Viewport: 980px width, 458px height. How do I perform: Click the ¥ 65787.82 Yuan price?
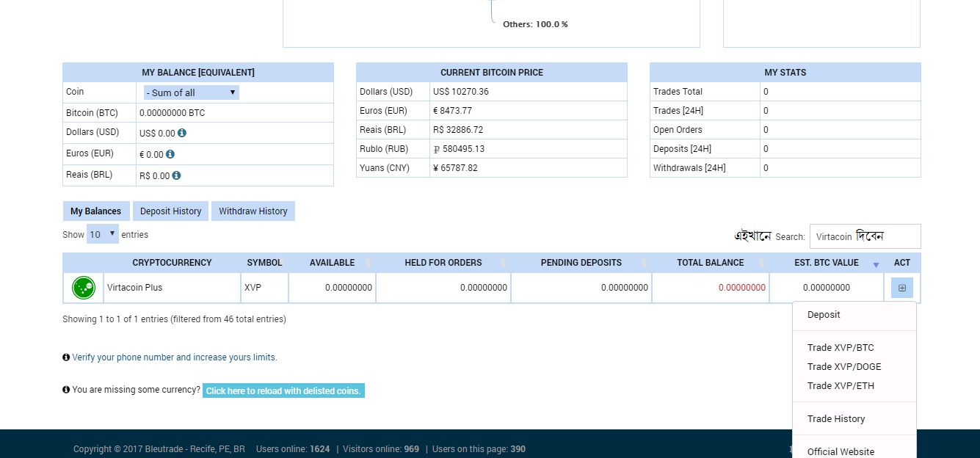tap(455, 168)
